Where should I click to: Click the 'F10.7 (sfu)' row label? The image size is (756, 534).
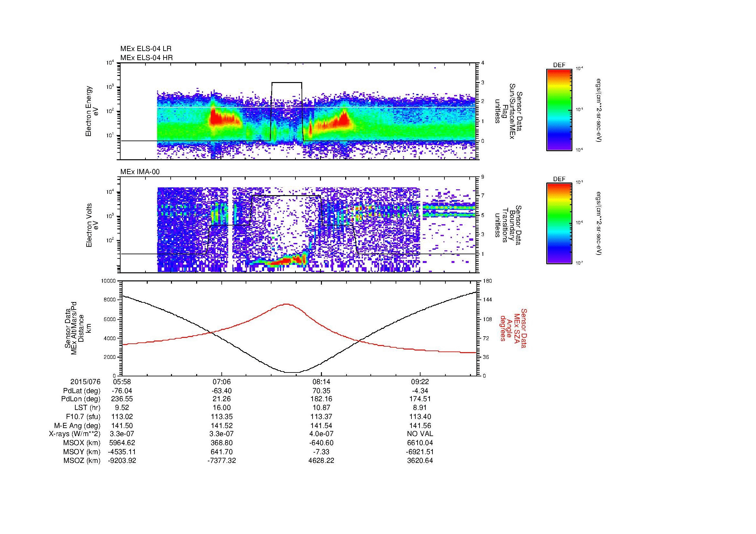click(x=83, y=416)
